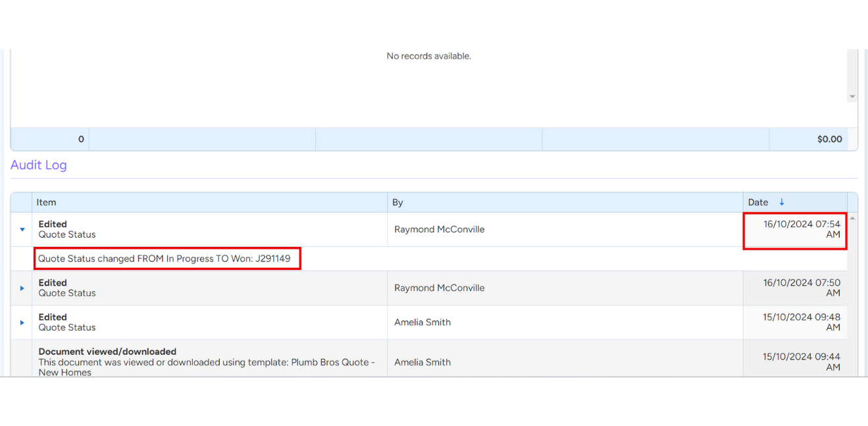Viewport: 868px width, 426px height.
Task: Sort the audit log by the By header
Action: click(397, 202)
